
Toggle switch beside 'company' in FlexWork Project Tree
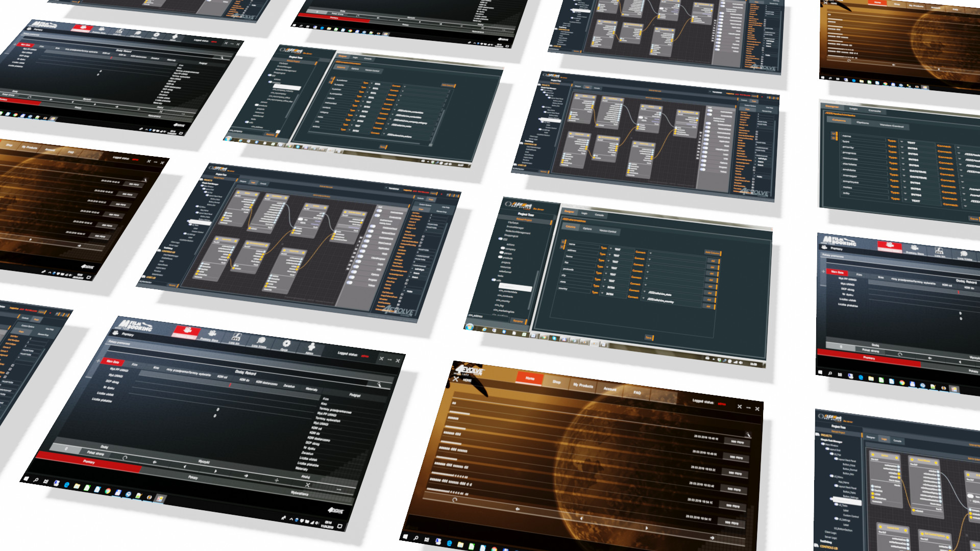(x=504, y=249)
